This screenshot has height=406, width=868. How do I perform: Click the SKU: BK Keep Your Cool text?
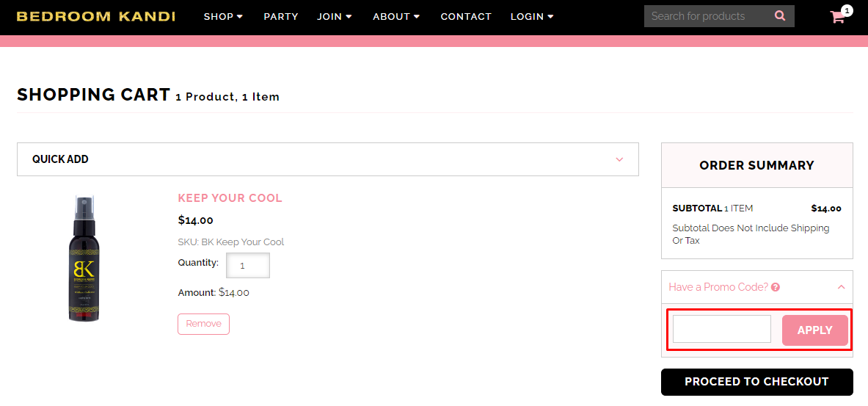tap(231, 242)
